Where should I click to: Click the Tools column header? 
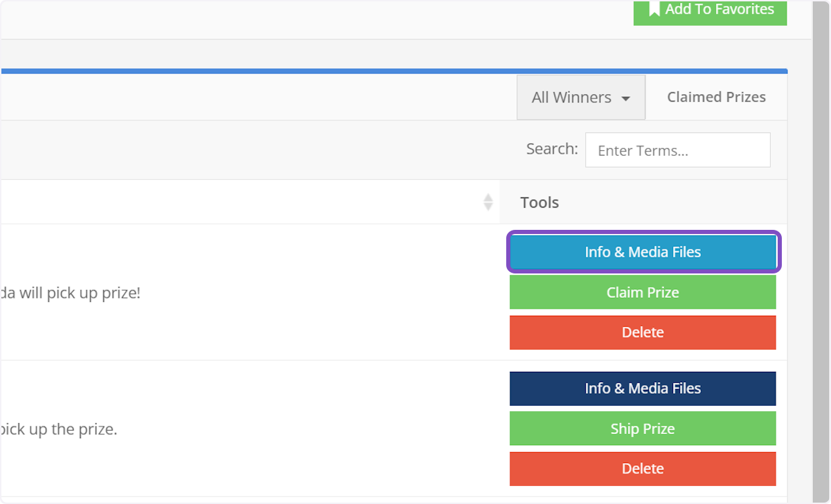point(539,202)
